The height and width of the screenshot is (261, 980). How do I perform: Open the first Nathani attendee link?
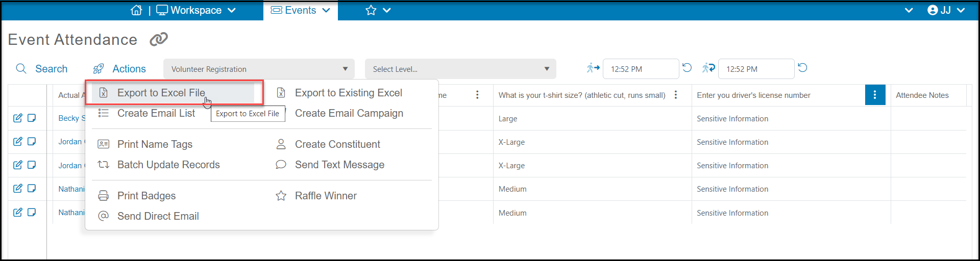(71, 189)
